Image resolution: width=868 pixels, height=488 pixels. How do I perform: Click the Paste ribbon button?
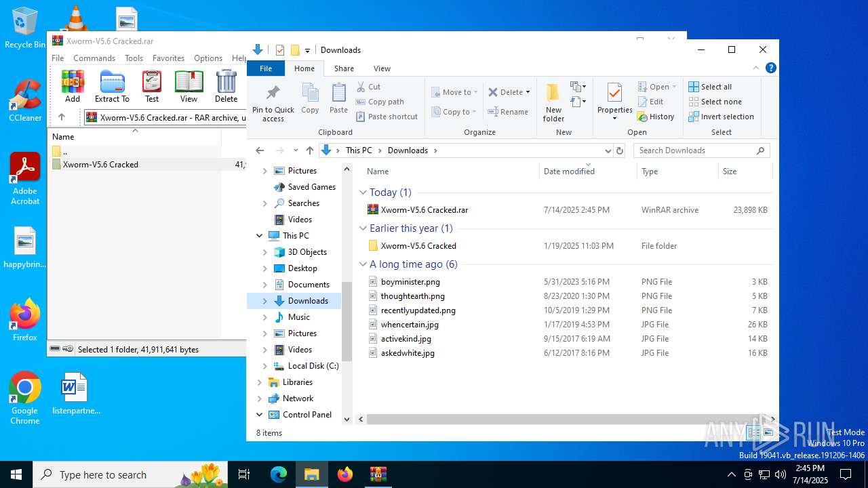click(x=338, y=99)
